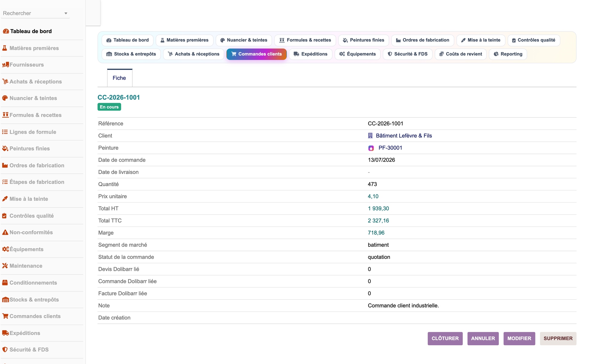Select the highlighted Commandes clients nav pill
Screen dimensions: 589x364
256,54
